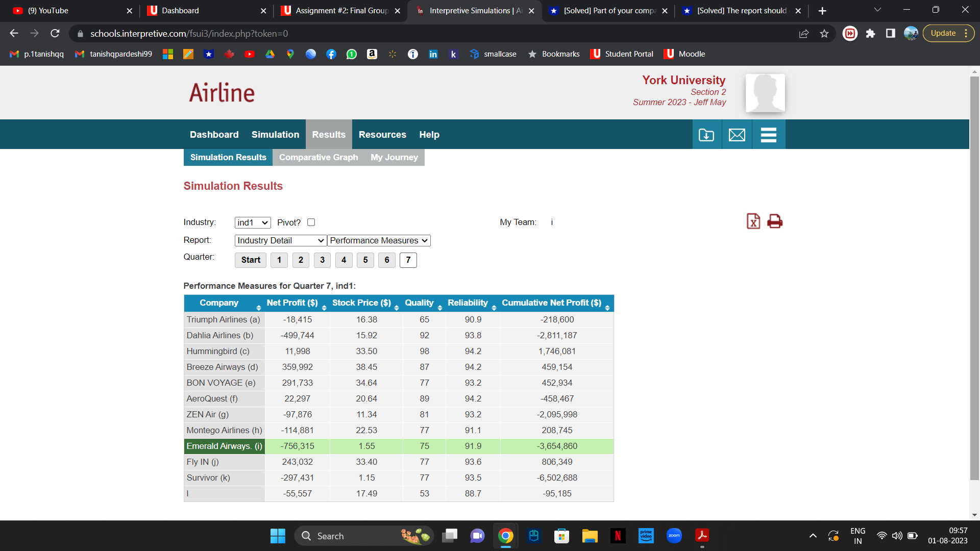980x551 pixels.
Task: Open the Simulation menu item
Action: coord(275,135)
